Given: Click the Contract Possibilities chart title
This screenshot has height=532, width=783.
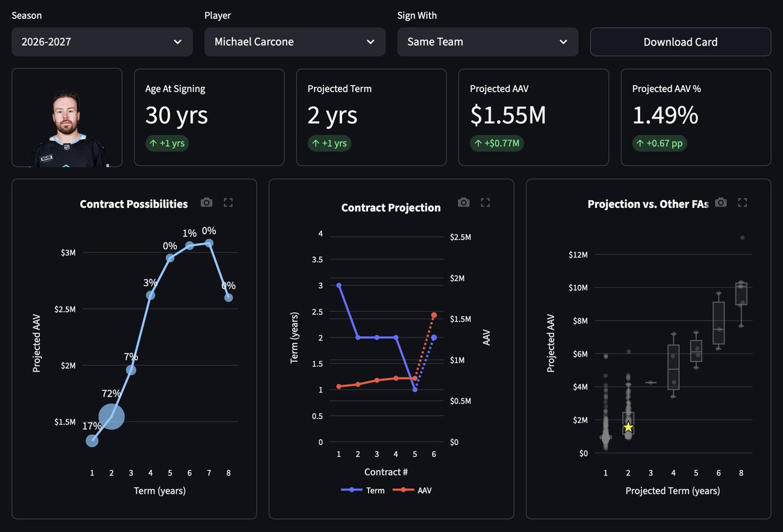Looking at the screenshot, I should point(134,204).
